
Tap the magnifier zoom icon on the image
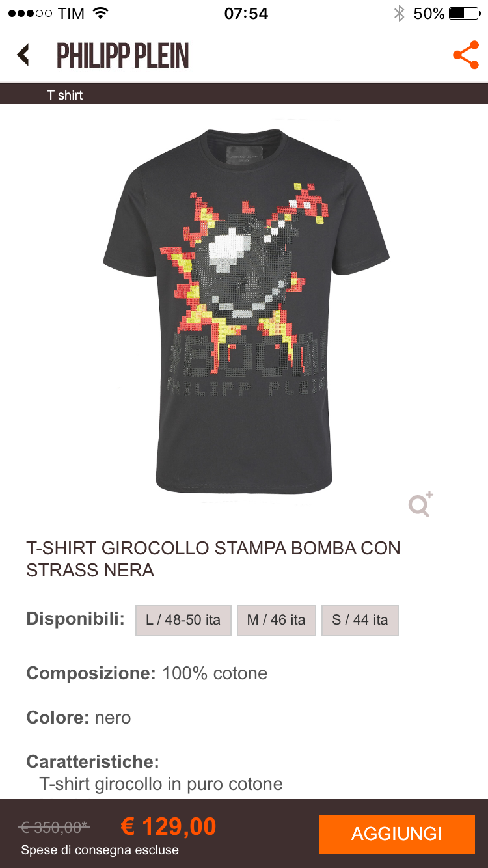point(421,504)
